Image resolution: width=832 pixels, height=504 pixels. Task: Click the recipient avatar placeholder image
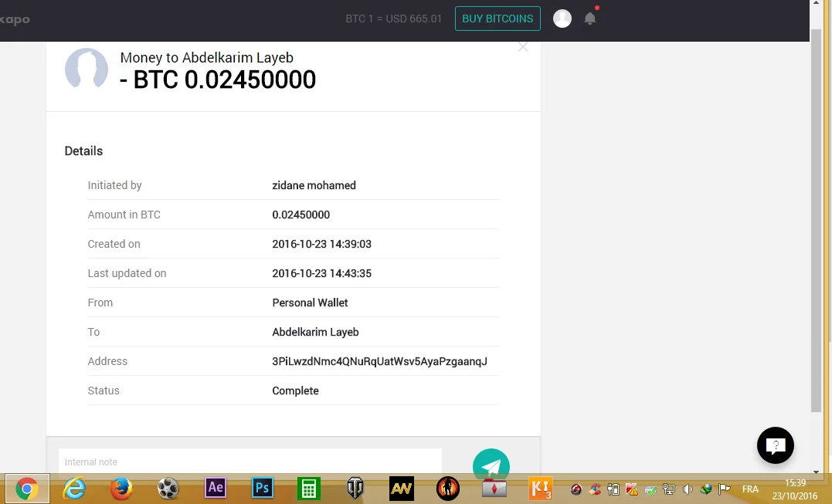pyautogui.click(x=87, y=69)
